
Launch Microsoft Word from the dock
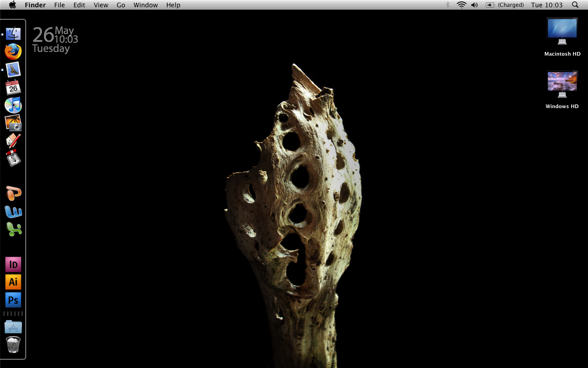tap(13, 212)
